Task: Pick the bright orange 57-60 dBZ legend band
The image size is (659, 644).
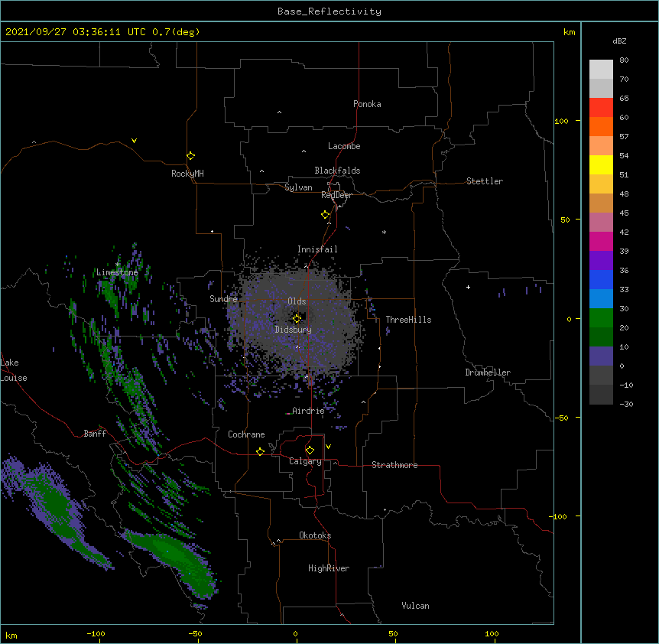Action: [601, 126]
